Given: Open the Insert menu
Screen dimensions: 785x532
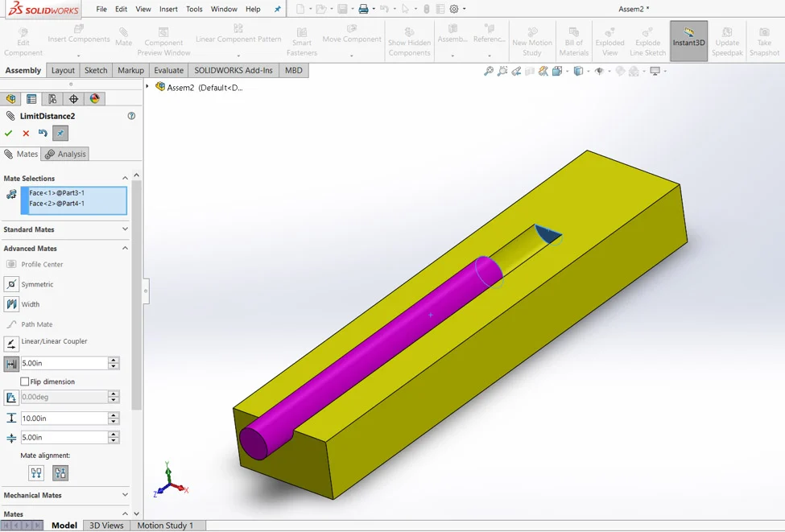Looking at the screenshot, I should click(168, 9).
